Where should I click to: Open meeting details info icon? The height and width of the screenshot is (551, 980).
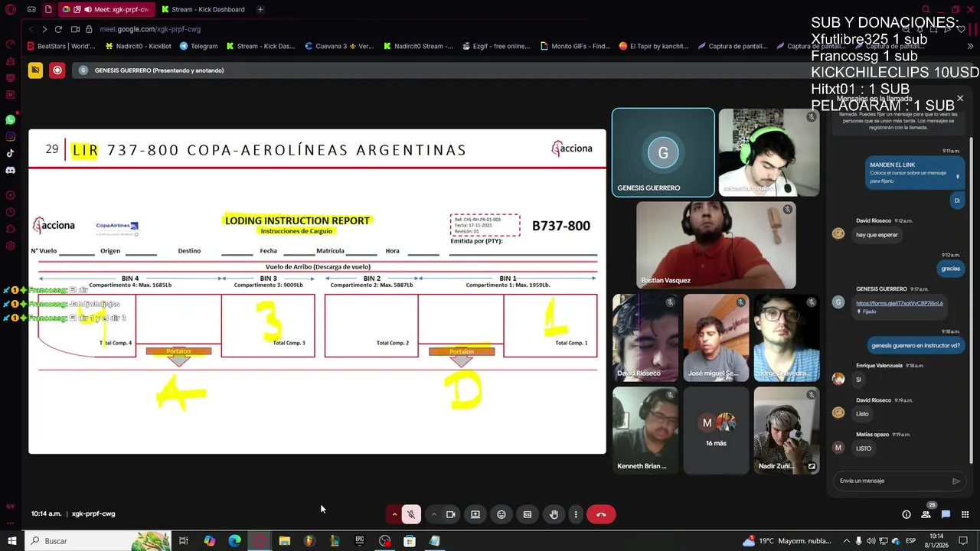point(906,514)
